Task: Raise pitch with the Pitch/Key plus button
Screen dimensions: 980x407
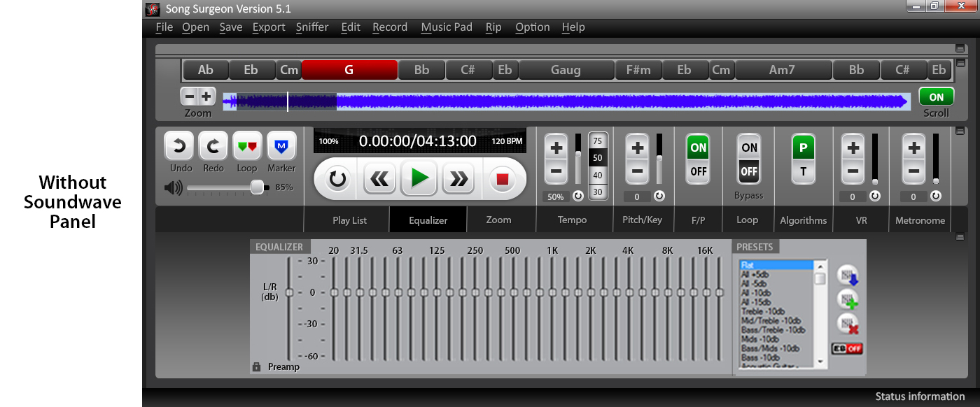Action: pos(637,148)
